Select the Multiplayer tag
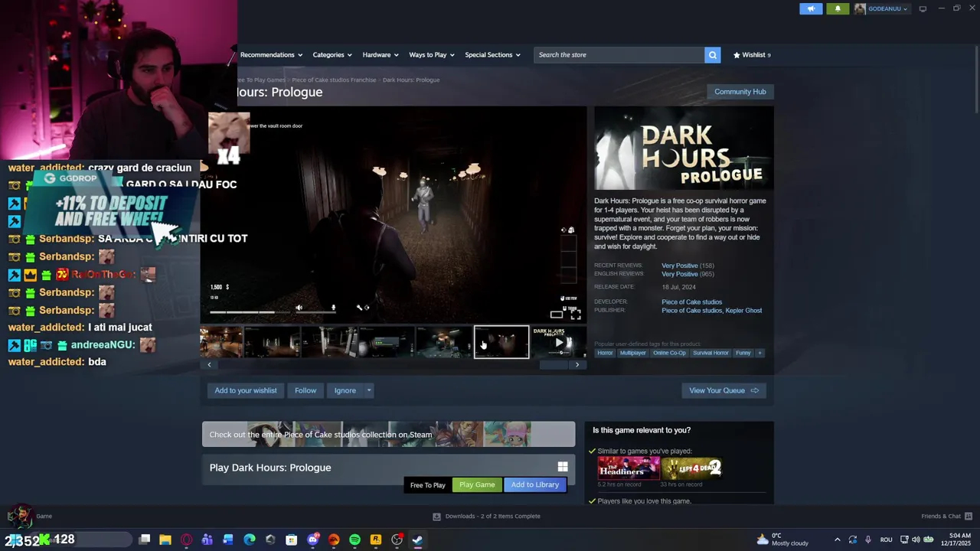This screenshot has width=980, height=551. click(632, 353)
